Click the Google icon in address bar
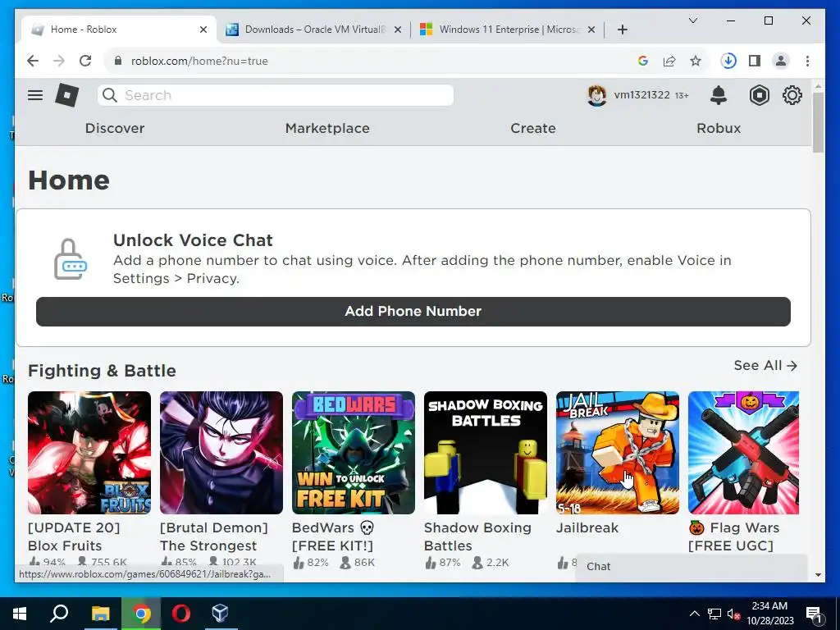 point(643,61)
